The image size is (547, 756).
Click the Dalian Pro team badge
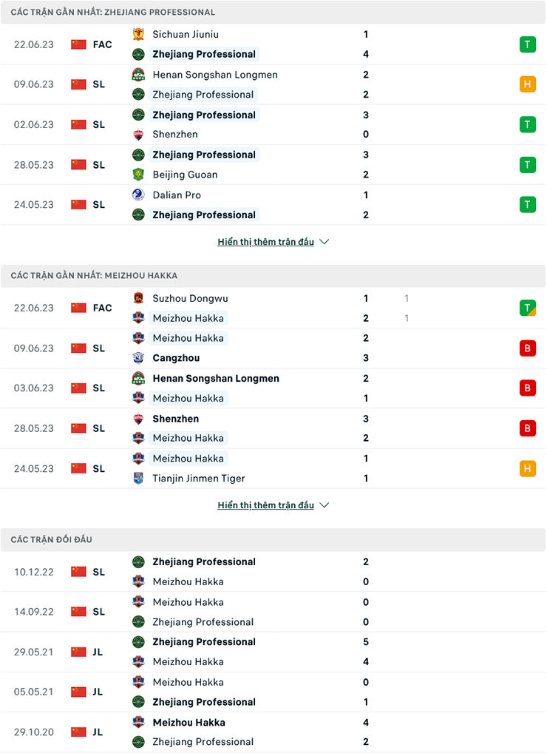(137, 195)
